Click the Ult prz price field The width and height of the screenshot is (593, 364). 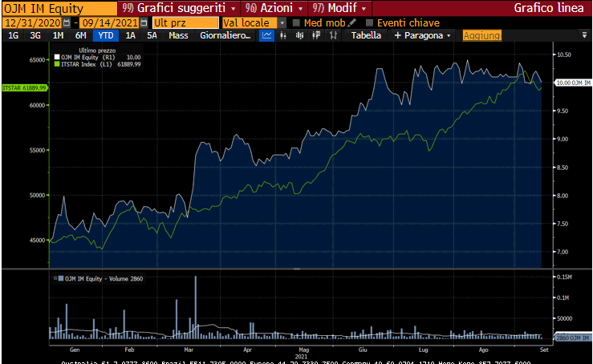185,23
